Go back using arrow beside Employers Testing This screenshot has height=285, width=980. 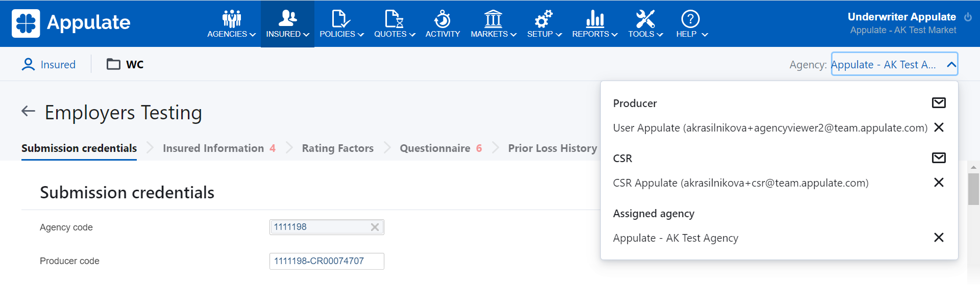[x=28, y=111]
